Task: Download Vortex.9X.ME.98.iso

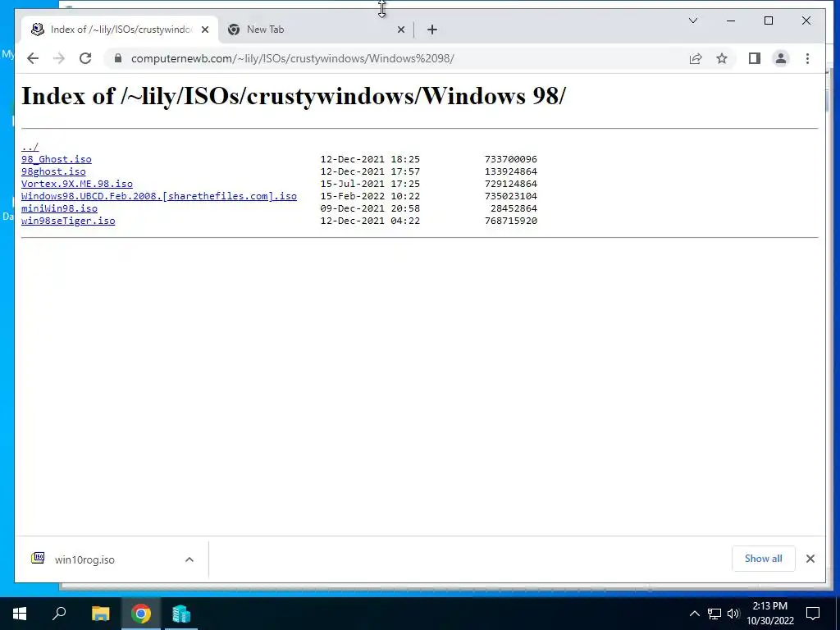Action: 77,184
